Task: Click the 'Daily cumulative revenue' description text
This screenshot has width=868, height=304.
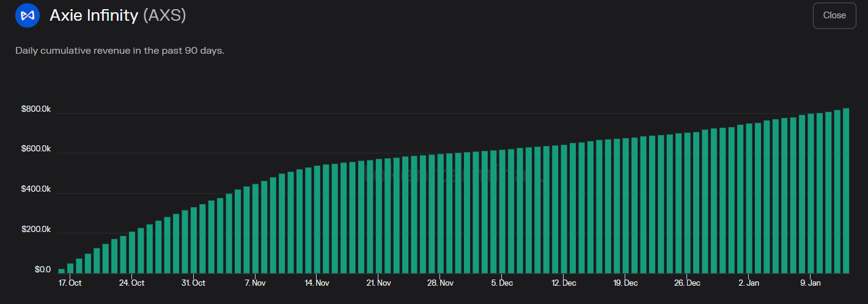Action: [120, 50]
